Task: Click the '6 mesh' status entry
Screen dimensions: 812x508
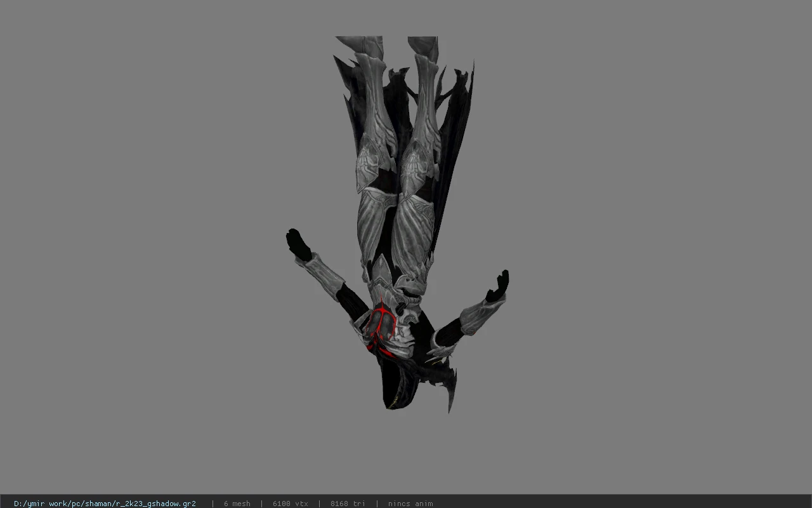Action: pos(237,504)
